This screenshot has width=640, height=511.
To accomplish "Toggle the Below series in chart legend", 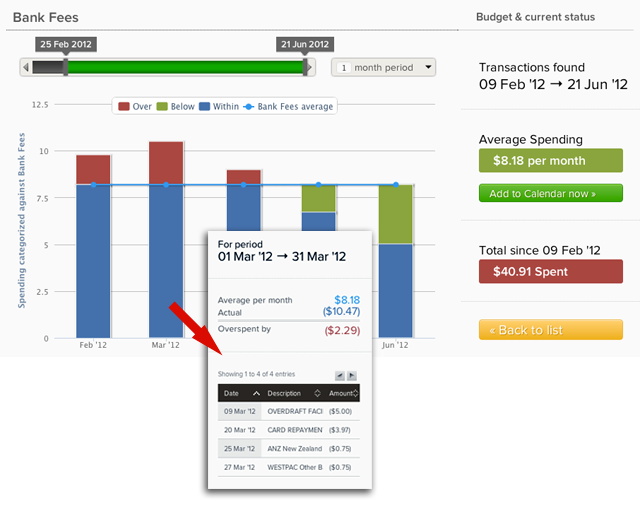I will [x=177, y=106].
